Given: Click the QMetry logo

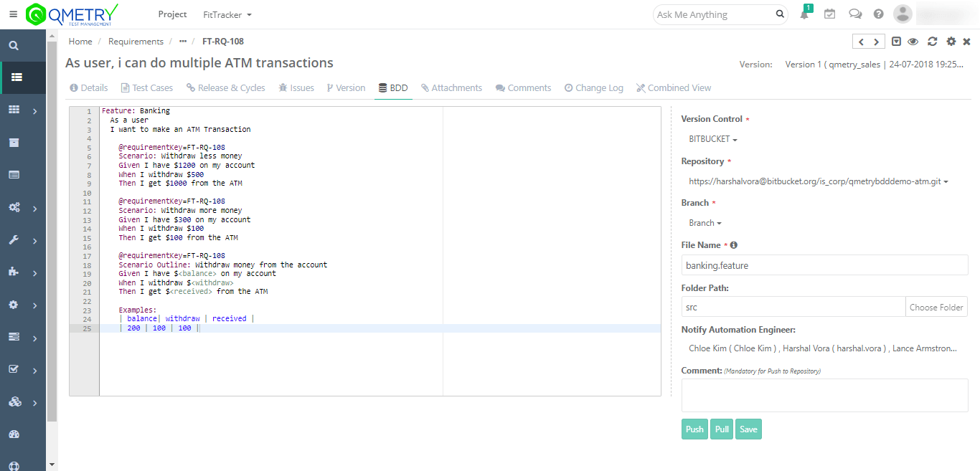Looking at the screenshot, I should click(71, 14).
